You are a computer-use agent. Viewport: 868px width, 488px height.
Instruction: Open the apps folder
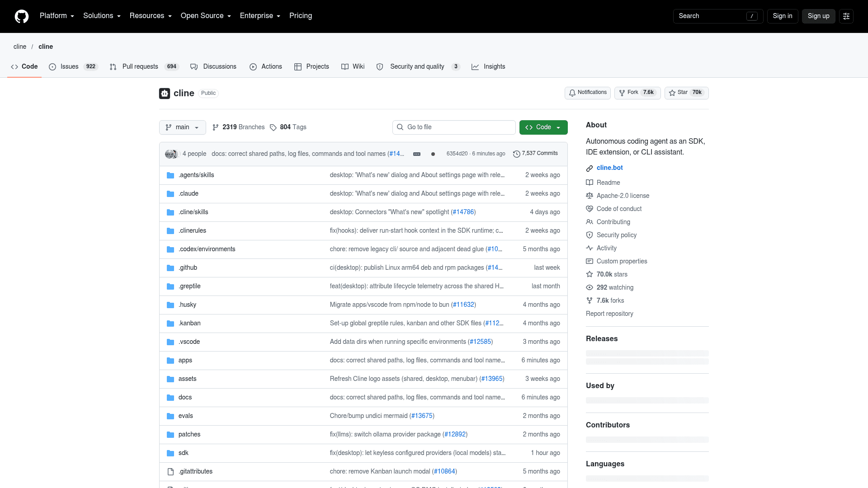click(x=185, y=361)
